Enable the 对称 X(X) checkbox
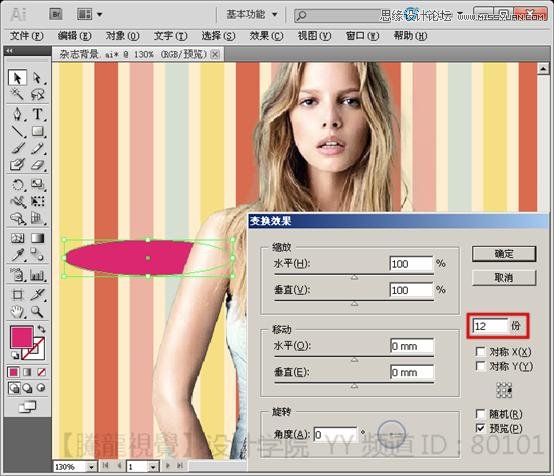The height and width of the screenshot is (476, 554). pyautogui.click(x=481, y=352)
